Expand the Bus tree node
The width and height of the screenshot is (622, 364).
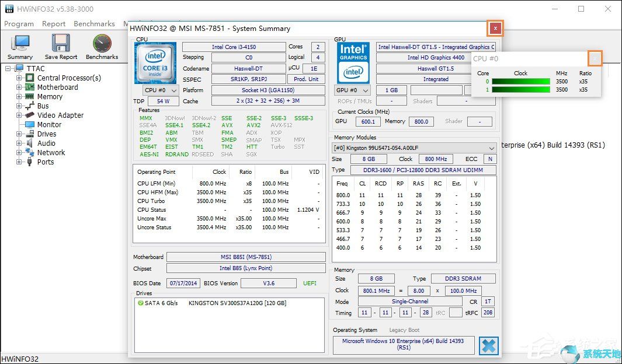19,106
